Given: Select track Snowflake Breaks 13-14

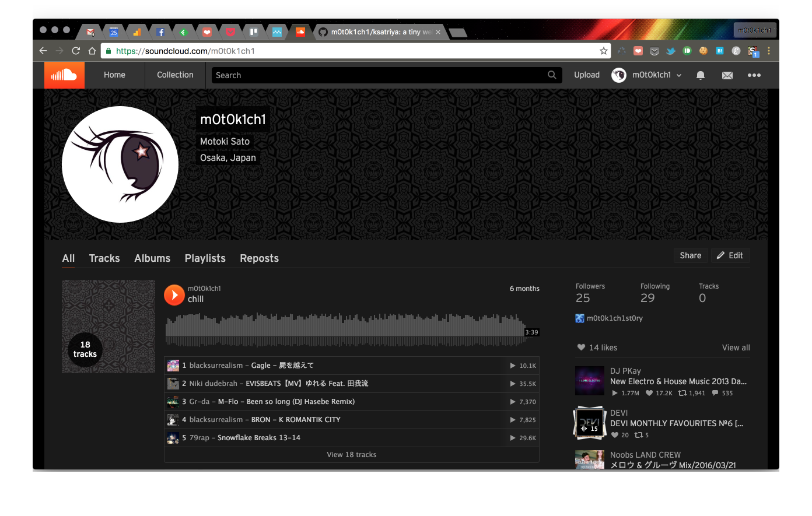Looking at the screenshot, I should click(x=258, y=438).
